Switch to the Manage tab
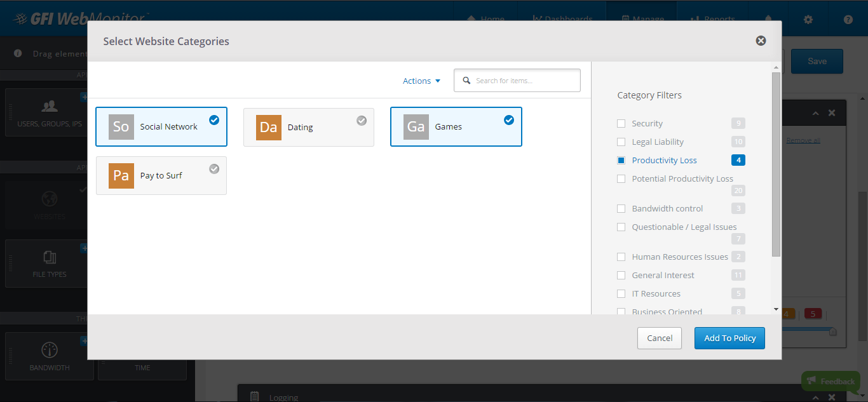 click(642, 19)
